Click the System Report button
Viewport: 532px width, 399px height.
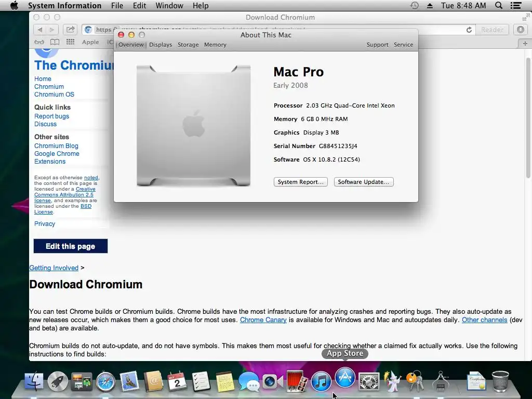301,182
